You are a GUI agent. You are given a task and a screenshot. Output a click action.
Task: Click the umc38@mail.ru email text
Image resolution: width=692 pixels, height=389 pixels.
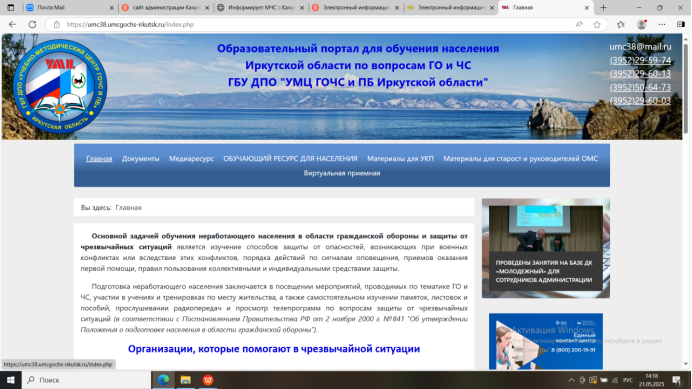(x=640, y=47)
